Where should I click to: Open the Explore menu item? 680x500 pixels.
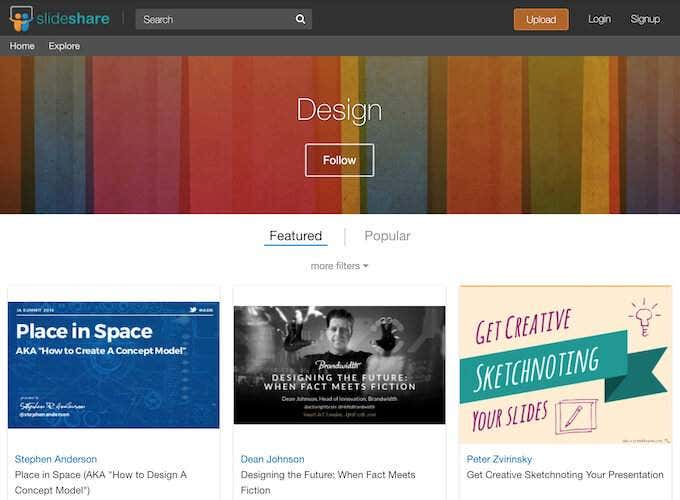coord(64,46)
